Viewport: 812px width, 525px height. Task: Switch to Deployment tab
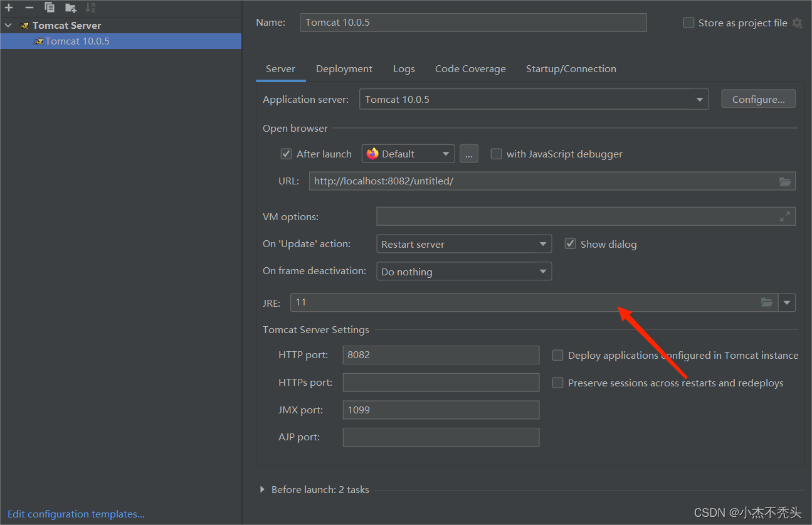point(344,69)
